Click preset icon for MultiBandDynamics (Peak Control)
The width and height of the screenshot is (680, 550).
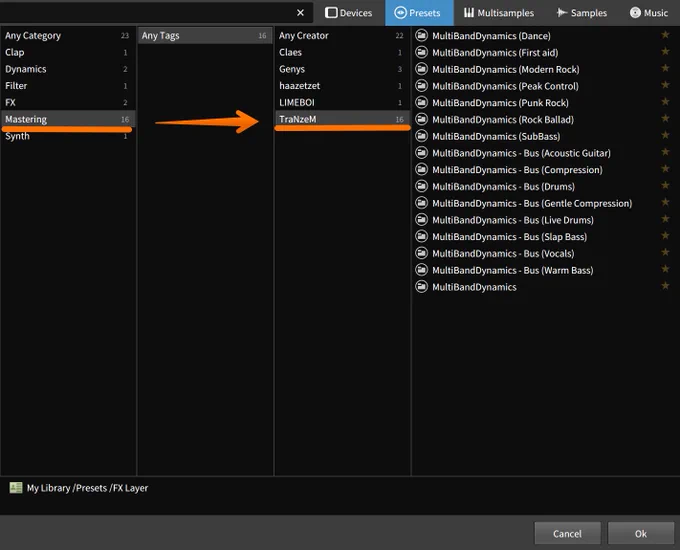pos(422,85)
